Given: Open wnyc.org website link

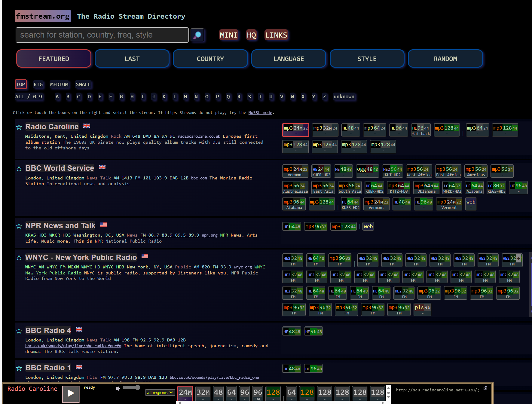Looking at the screenshot, I should pos(243,267).
